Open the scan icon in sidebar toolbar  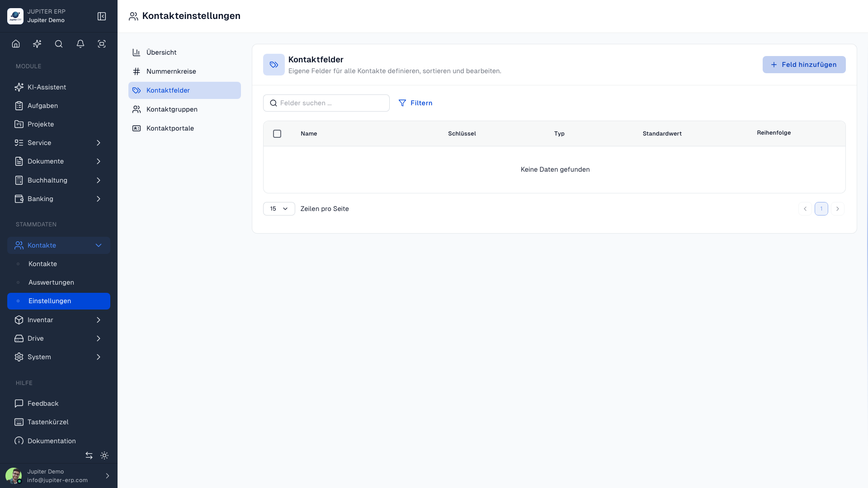click(x=102, y=44)
